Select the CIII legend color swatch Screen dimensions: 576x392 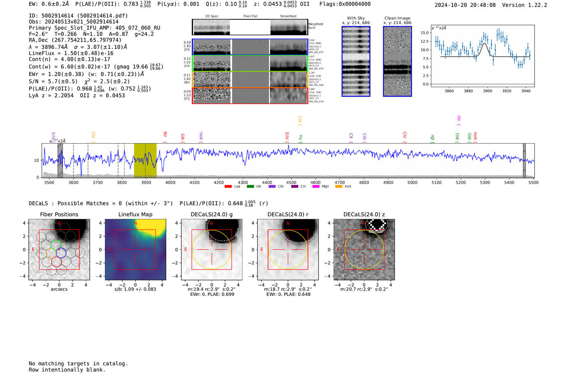(x=295, y=186)
